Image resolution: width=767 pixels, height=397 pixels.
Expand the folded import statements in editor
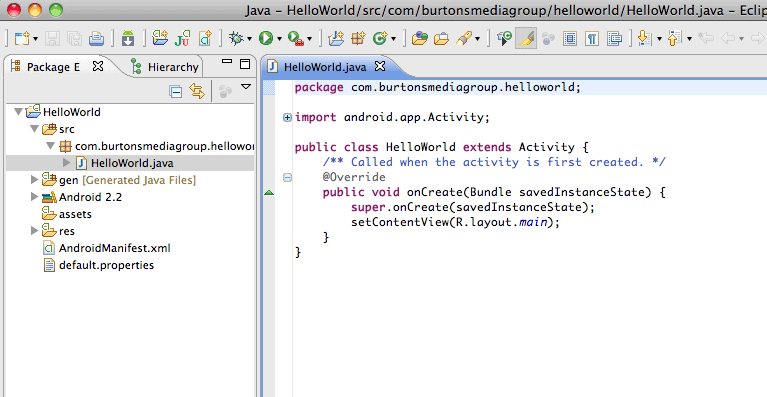287,117
